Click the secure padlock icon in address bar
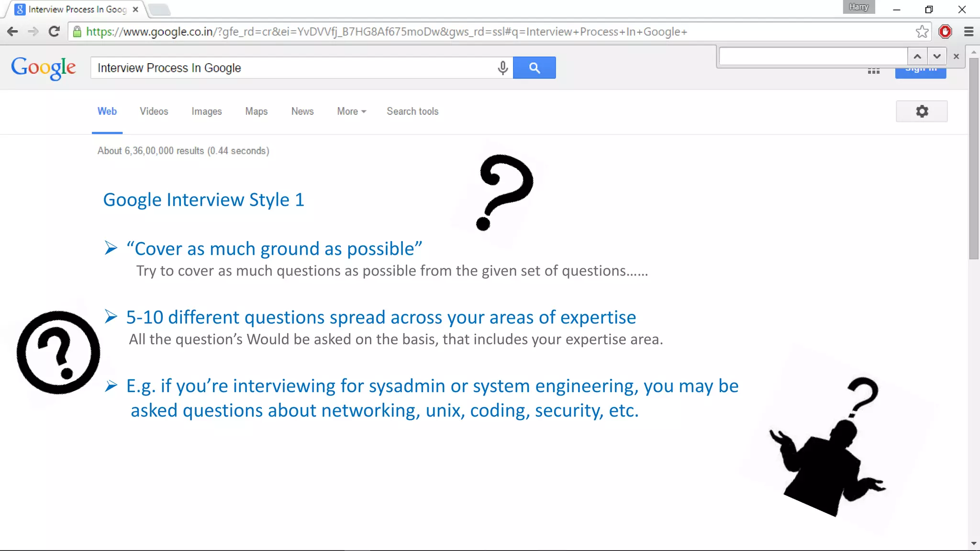This screenshot has height=551, width=980. pyautogui.click(x=77, y=32)
